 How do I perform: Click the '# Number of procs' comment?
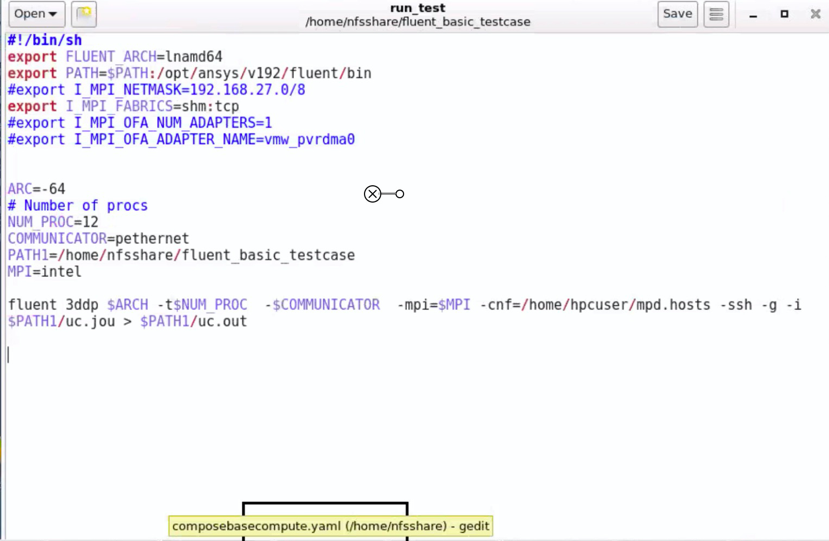pyautogui.click(x=78, y=205)
